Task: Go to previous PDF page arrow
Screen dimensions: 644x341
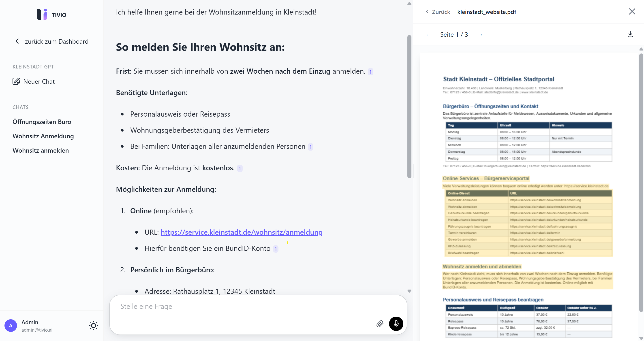Action: pos(428,35)
